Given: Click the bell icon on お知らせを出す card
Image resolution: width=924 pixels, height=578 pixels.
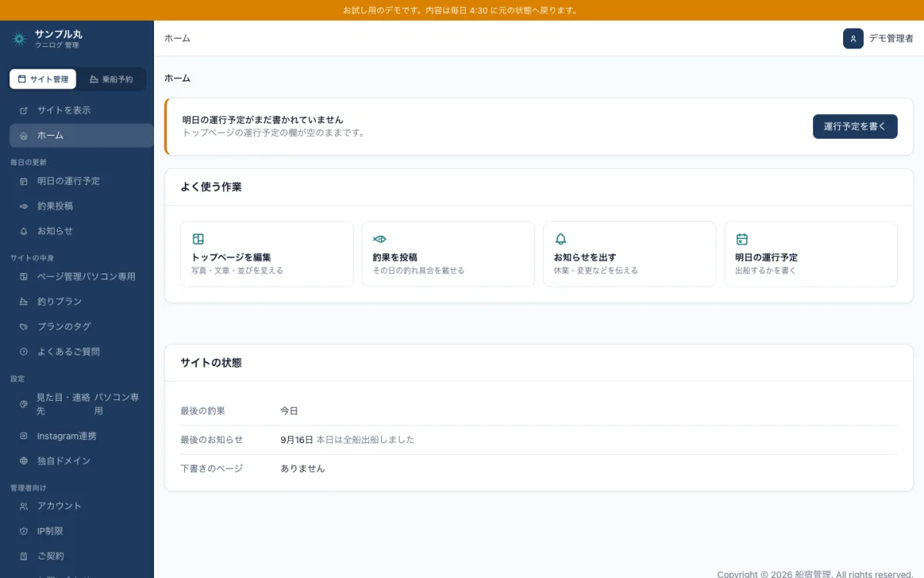Looking at the screenshot, I should (561, 239).
